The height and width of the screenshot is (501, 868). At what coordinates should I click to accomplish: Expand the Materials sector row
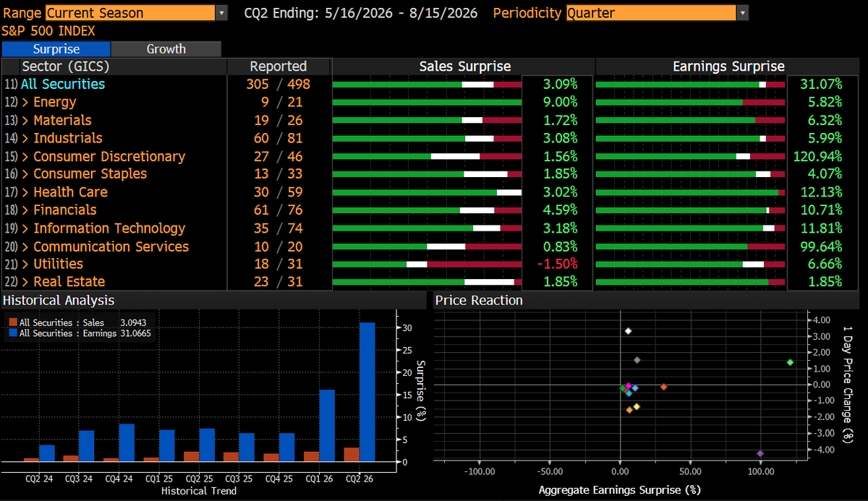pos(26,121)
